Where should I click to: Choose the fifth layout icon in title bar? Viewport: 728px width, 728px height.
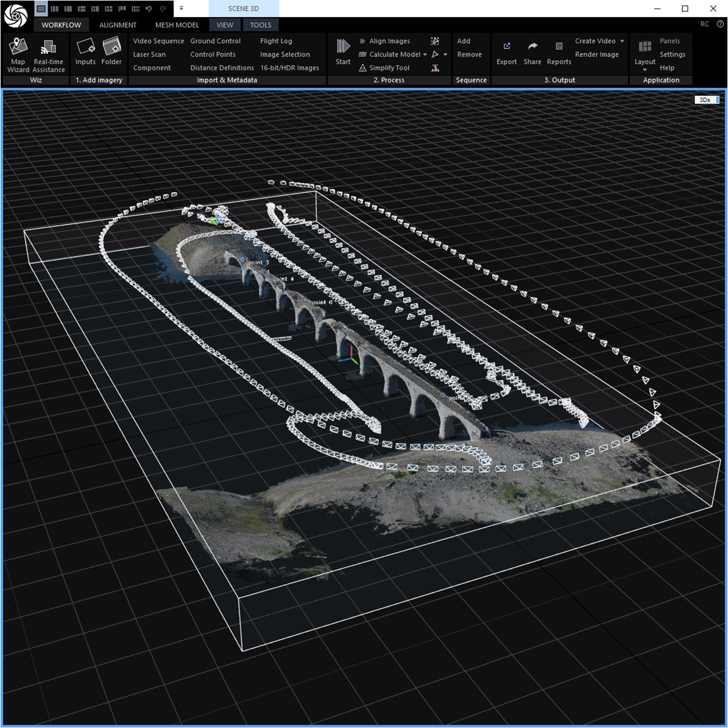[x=95, y=8]
